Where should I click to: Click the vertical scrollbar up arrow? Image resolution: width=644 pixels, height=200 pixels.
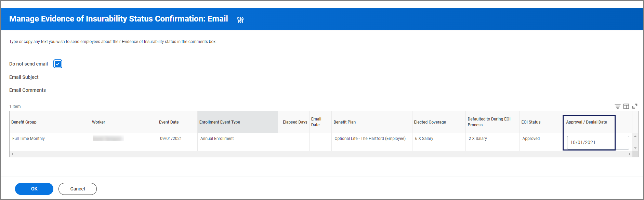[635, 137]
